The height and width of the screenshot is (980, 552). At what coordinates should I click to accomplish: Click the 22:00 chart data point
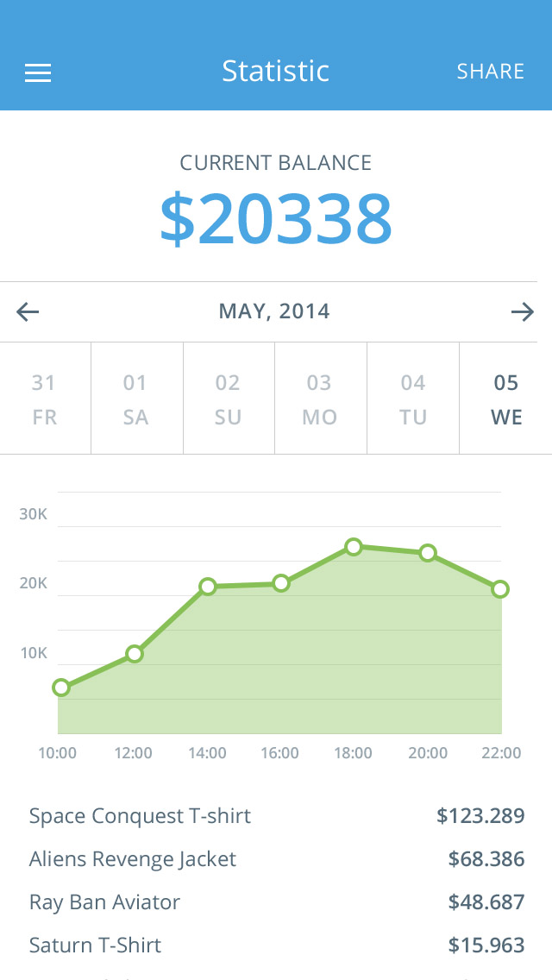500,589
